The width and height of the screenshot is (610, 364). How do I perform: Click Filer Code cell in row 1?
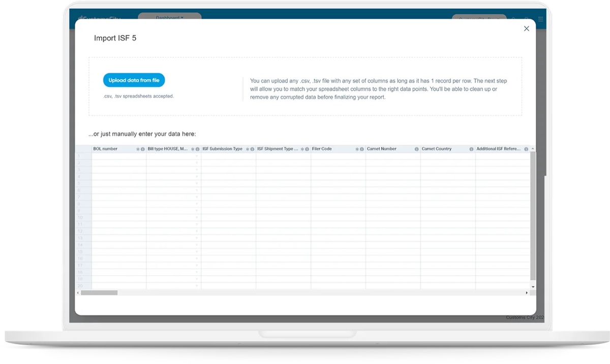[x=339, y=156]
